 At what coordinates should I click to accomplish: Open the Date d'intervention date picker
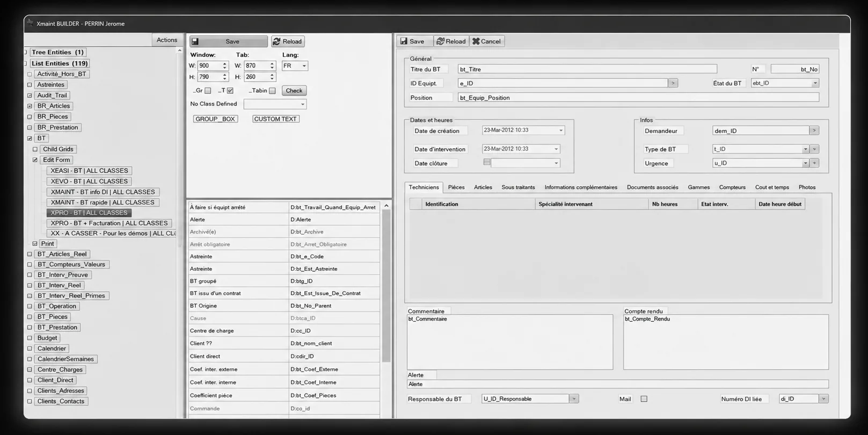click(556, 149)
